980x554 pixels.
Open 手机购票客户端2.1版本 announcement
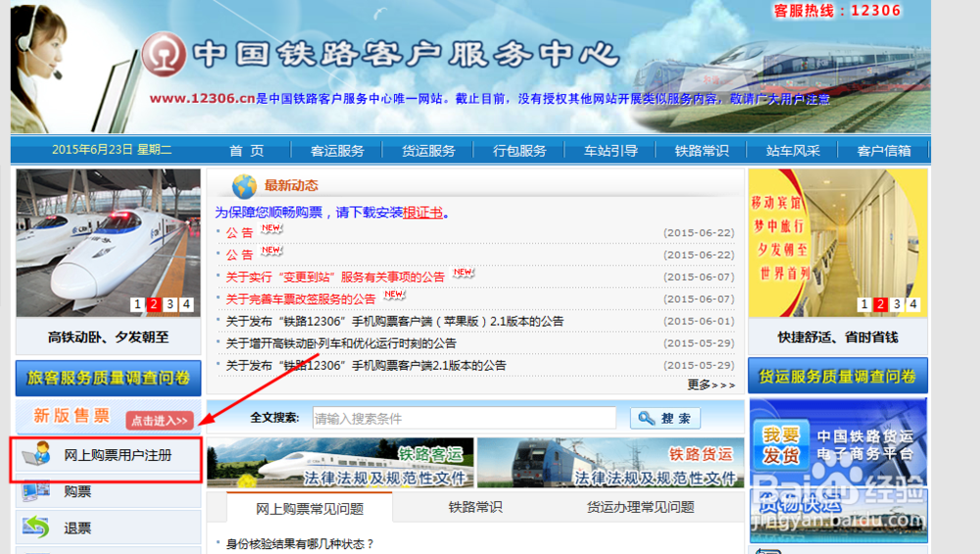(x=366, y=365)
